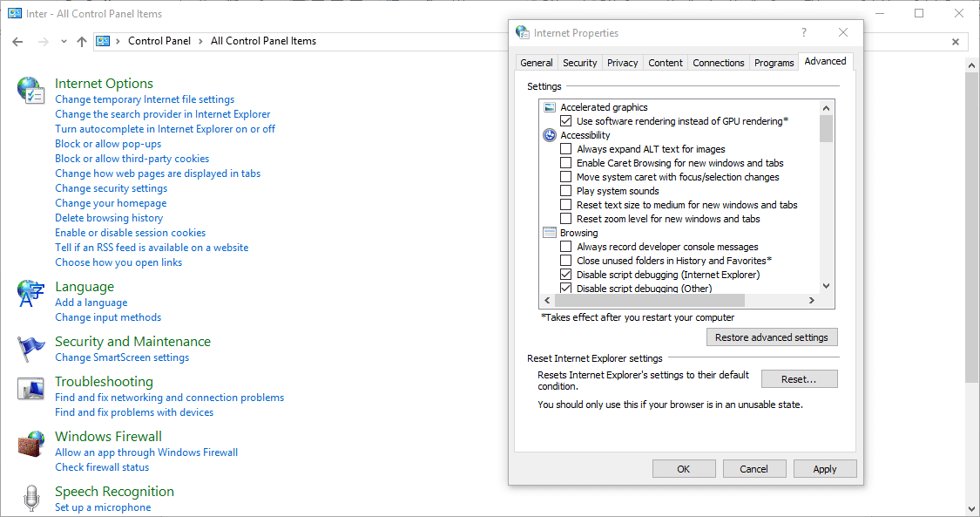The image size is (980, 517).
Task: Expand the chevron after Control Panel in breadcrumb
Action: [x=200, y=41]
